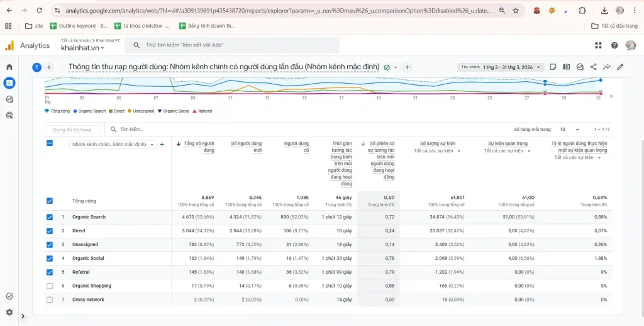This screenshot has height=326, width=644.
Task: Sort by Số người dùng mới column
Action: 246,147
